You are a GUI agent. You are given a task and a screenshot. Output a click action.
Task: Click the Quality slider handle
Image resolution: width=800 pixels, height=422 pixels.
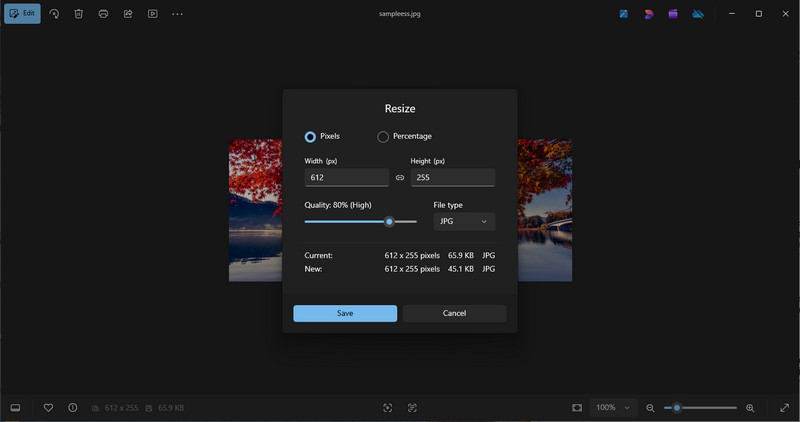pos(389,221)
